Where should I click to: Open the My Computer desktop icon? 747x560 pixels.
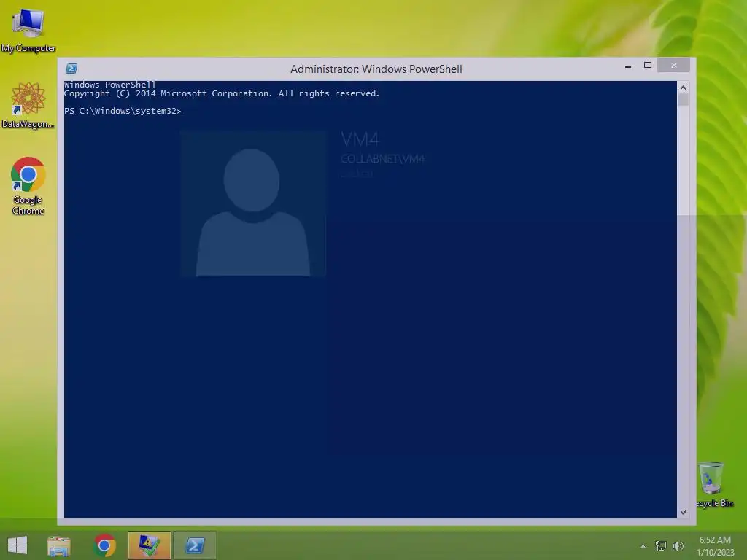click(28, 29)
